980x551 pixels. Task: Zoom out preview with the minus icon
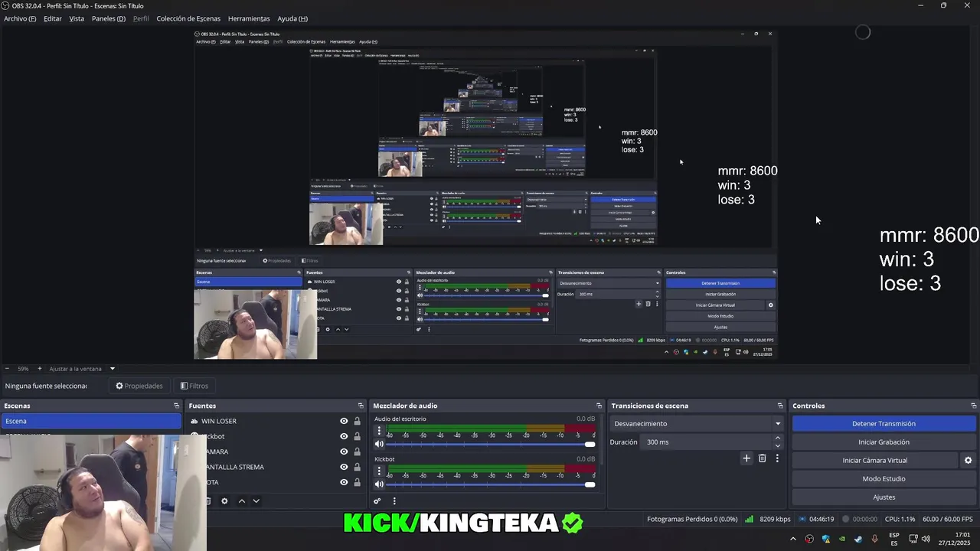[x=6, y=369]
